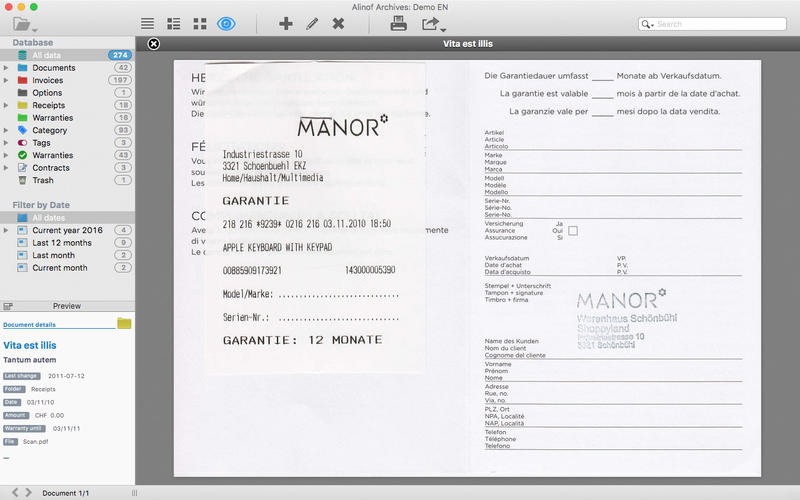
Task: Toggle the eye preview view
Action: (226, 23)
